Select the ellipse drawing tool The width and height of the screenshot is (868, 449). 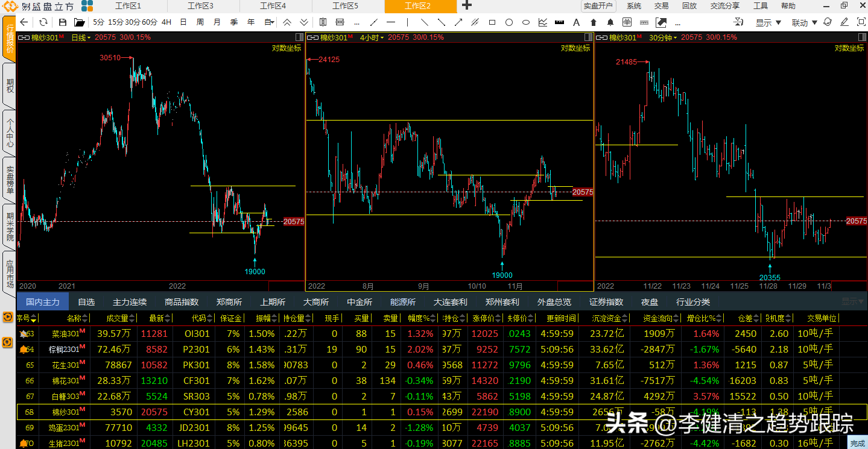point(526,22)
